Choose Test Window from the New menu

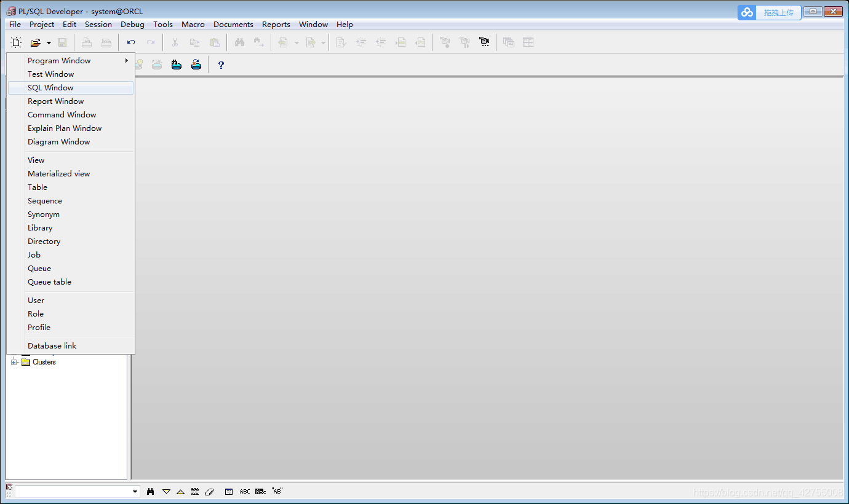71,74
